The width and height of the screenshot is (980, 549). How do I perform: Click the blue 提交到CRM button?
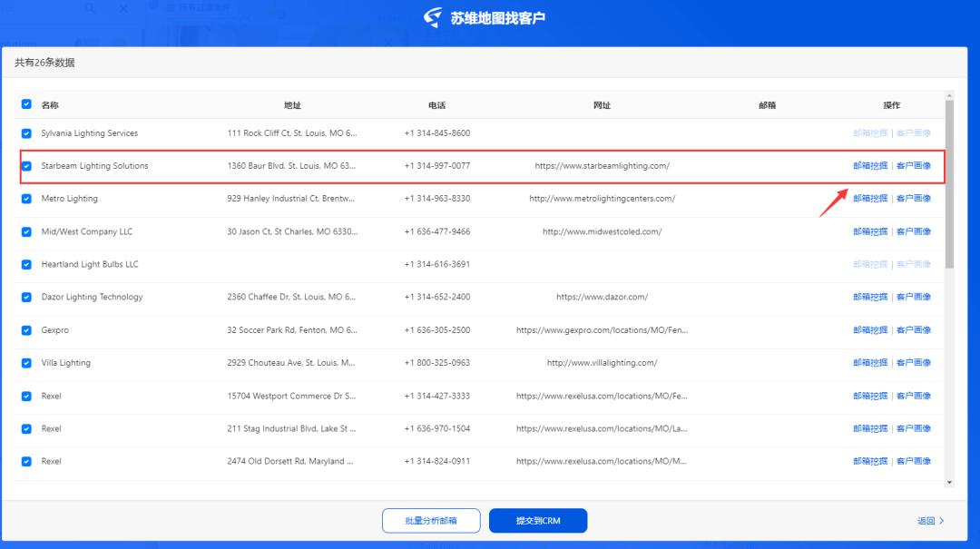coord(537,520)
